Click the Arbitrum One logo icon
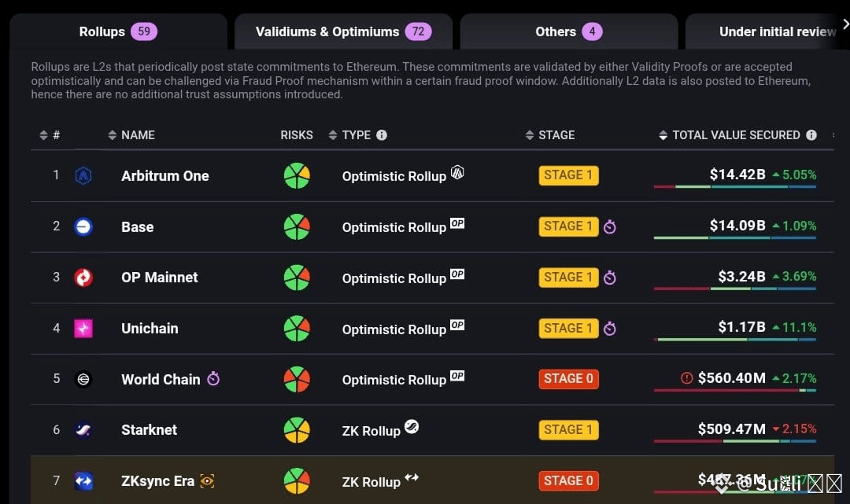Viewport: 850px width, 504px height. click(x=83, y=175)
